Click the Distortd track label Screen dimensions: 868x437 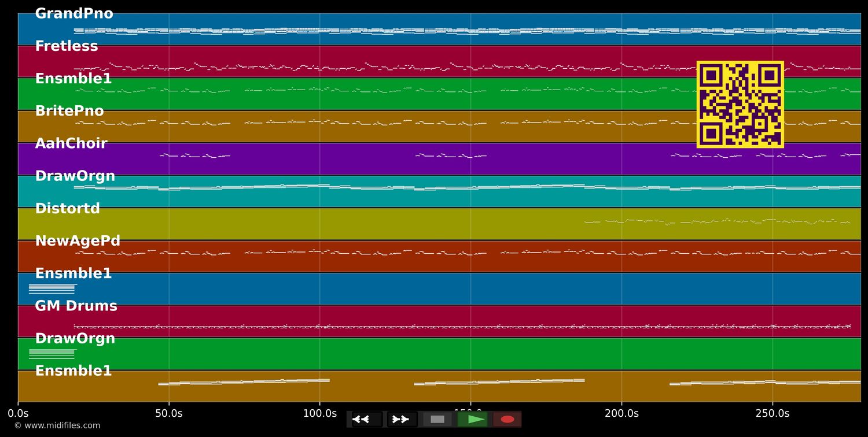[68, 209]
